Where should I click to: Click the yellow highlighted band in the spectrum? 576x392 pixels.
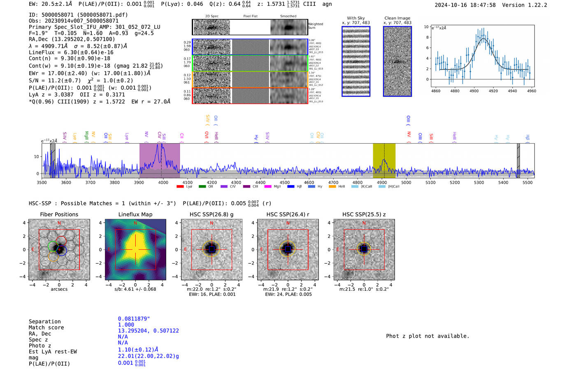(384, 160)
